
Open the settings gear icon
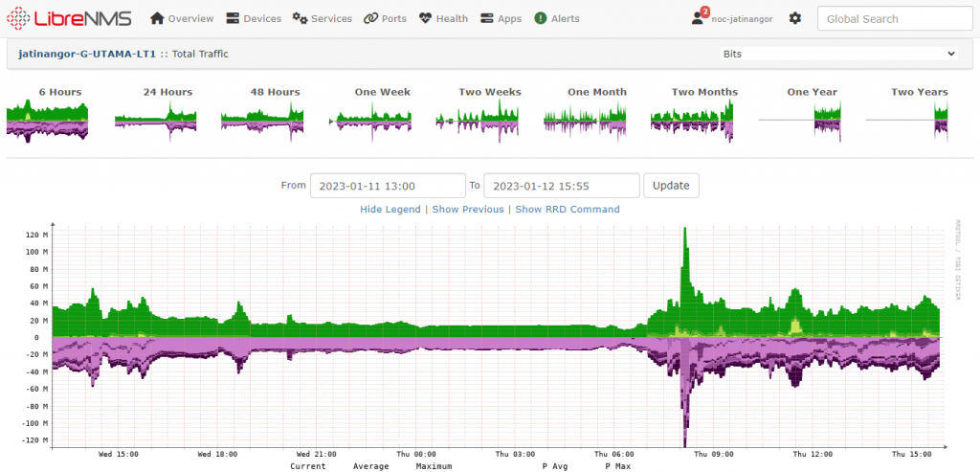[x=794, y=18]
